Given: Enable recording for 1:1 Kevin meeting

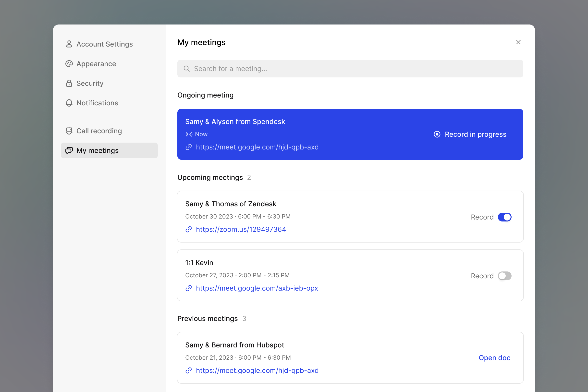Looking at the screenshot, I should 504,276.
